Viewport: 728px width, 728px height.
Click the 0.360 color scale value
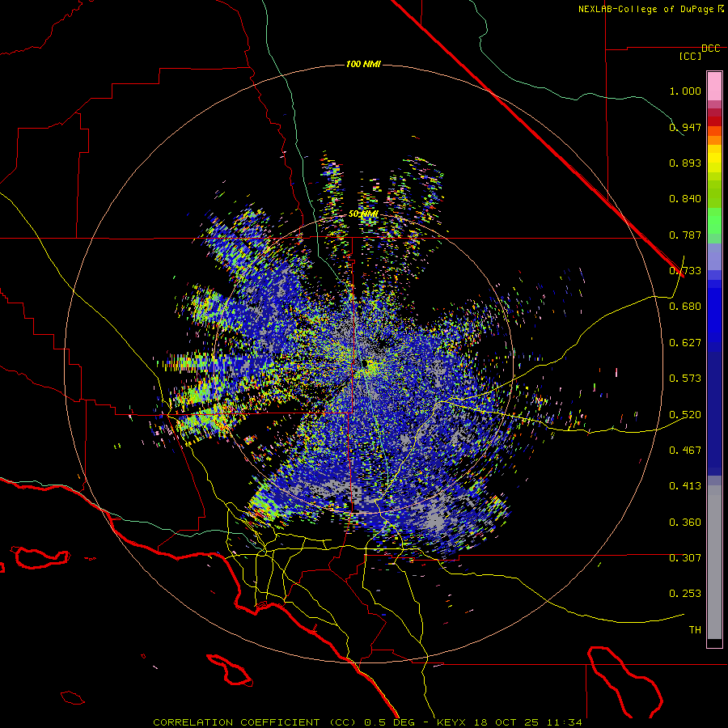[x=685, y=523]
